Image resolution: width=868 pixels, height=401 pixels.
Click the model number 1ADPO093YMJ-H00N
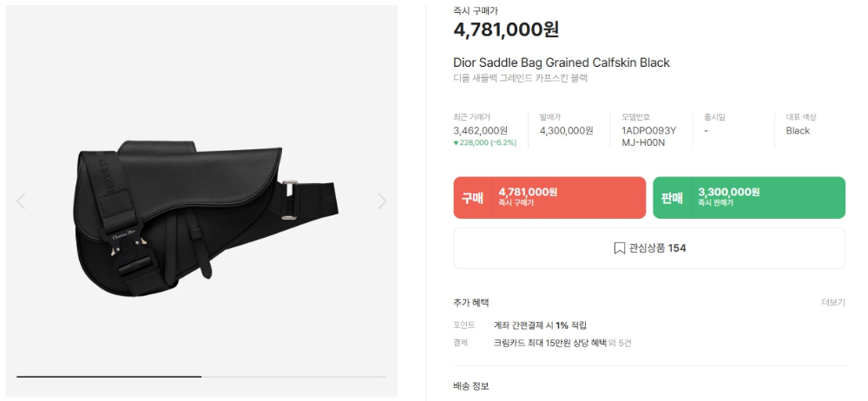tap(648, 137)
